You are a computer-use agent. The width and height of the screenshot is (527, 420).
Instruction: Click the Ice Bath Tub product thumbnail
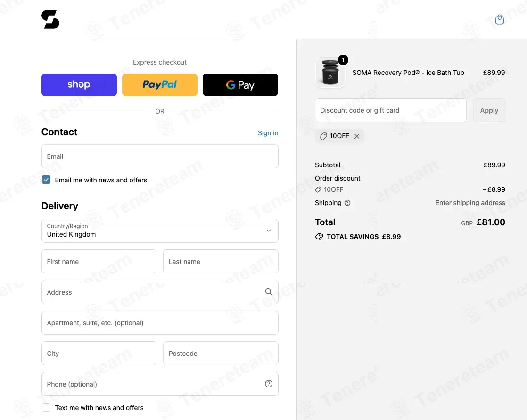tap(330, 73)
